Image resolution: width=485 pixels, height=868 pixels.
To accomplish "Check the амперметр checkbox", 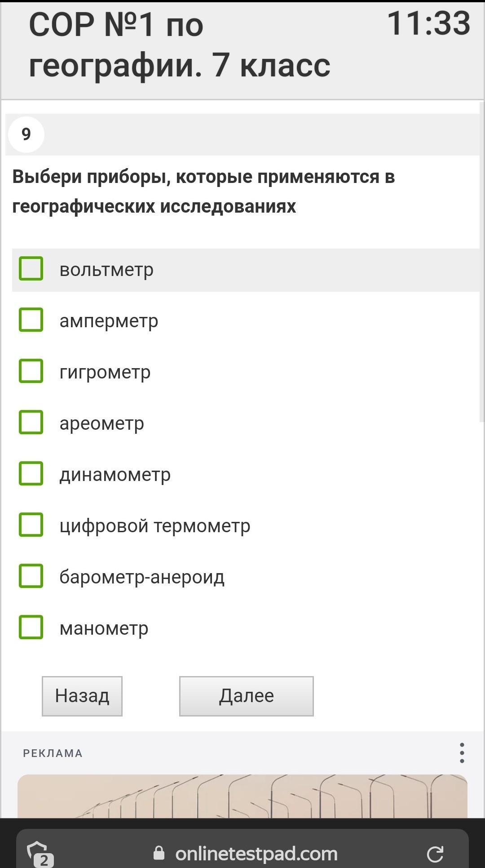I will click(31, 320).
